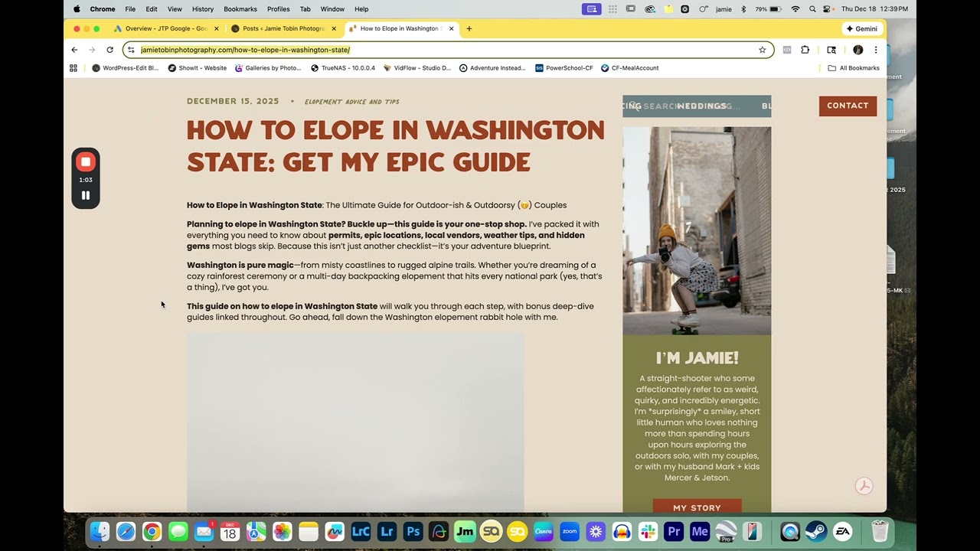Close the How to Elope in Washington tab
Image resolution: width=980 pixels, height=551 pixels.
click(x=452, y=28)
